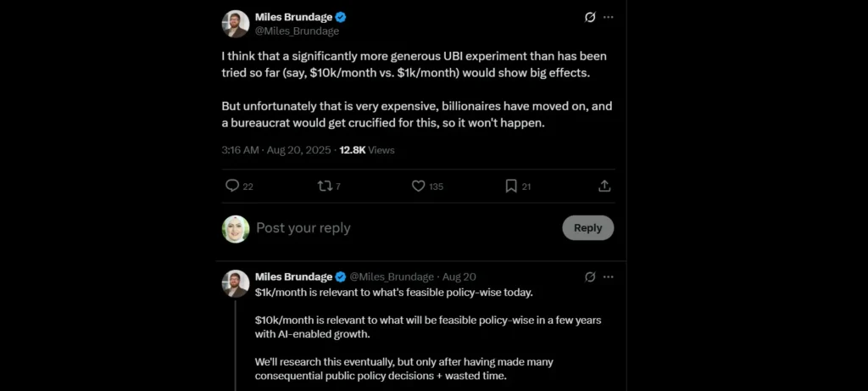This screenshot has height=391, width=868.
Task: View the 12.8K Views analytics
Action: [367, 150]
